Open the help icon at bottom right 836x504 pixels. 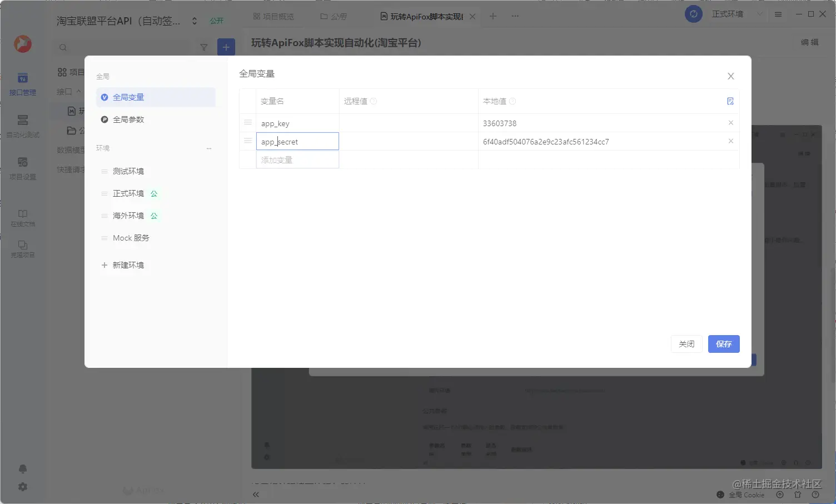814,495
